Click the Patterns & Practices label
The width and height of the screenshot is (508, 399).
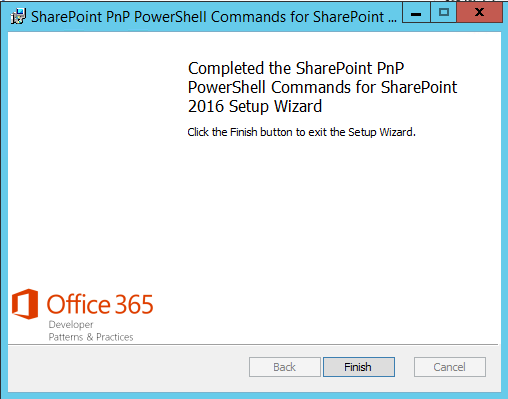91,337
